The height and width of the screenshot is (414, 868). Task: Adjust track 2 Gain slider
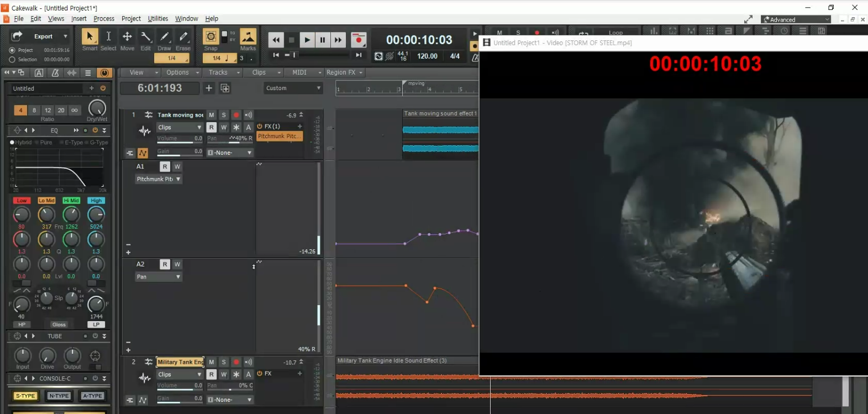click(x=180, y=399)
